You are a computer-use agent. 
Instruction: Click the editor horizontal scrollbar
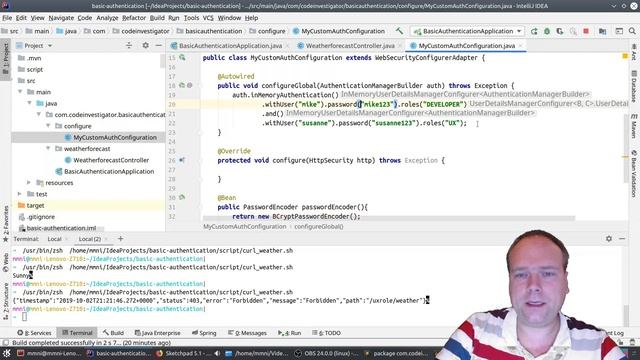click(389, 218)
